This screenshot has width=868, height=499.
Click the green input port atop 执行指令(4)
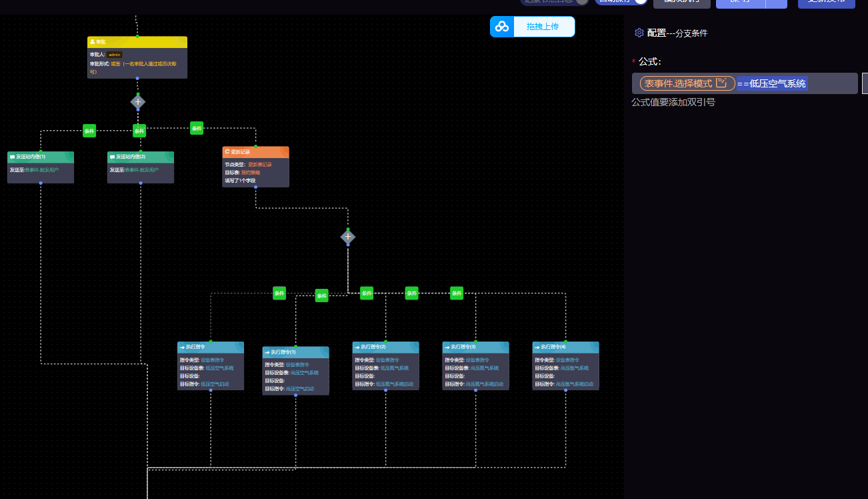566,342
